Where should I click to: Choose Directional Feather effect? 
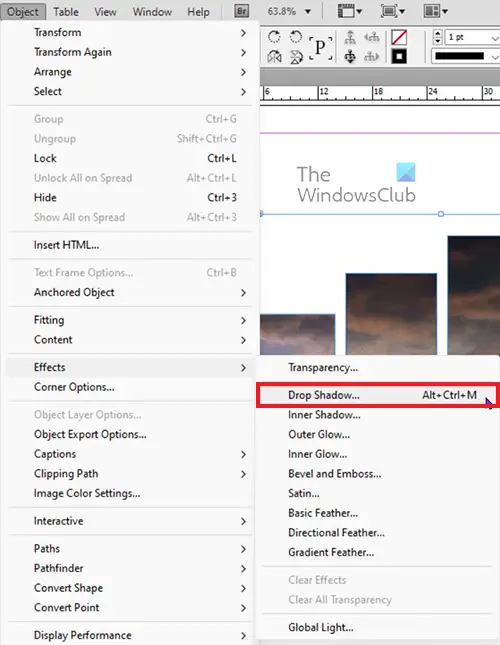click(x=377, y=533)
